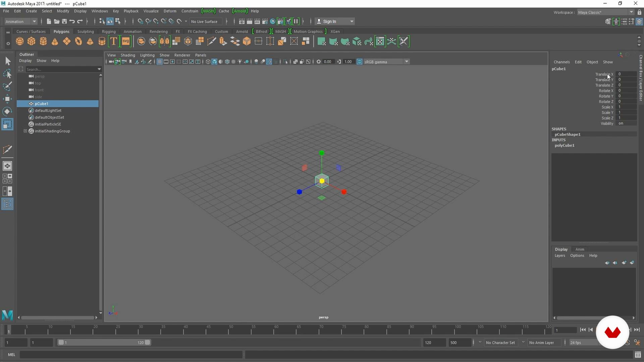
Task: Open the Animation menu set dropdown
Action: (x=21, y=21)
